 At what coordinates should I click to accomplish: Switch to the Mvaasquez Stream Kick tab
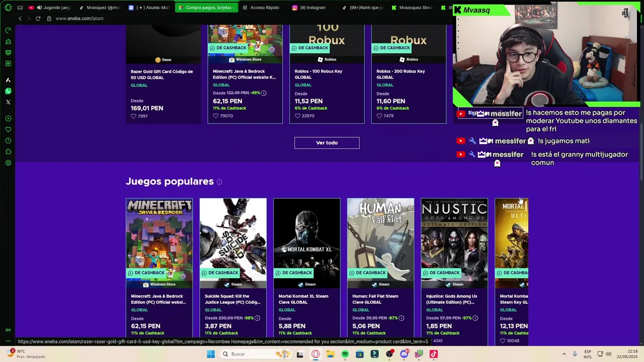412,8
